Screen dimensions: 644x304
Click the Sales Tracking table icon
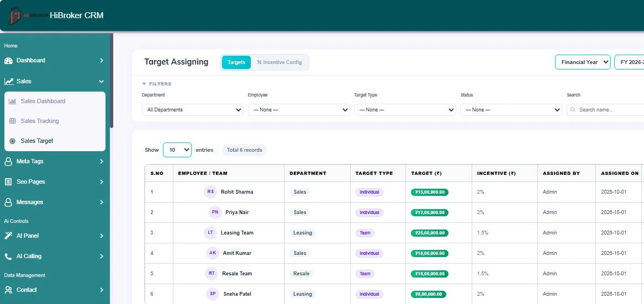(x=13, y=121)
